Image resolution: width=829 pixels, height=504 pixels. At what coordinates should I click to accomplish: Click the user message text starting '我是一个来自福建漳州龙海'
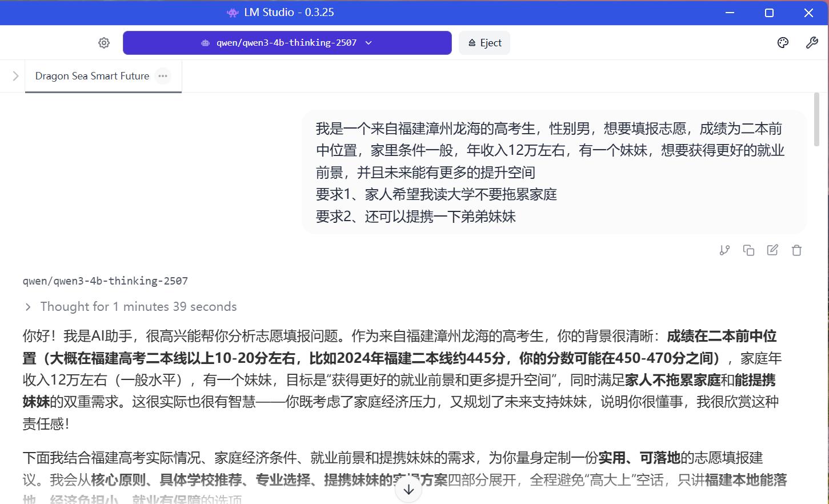click(550, 150)
